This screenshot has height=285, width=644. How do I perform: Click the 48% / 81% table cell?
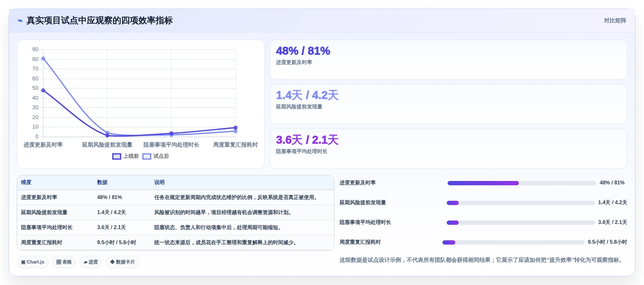pyautogui.click(x=110, y=197)
